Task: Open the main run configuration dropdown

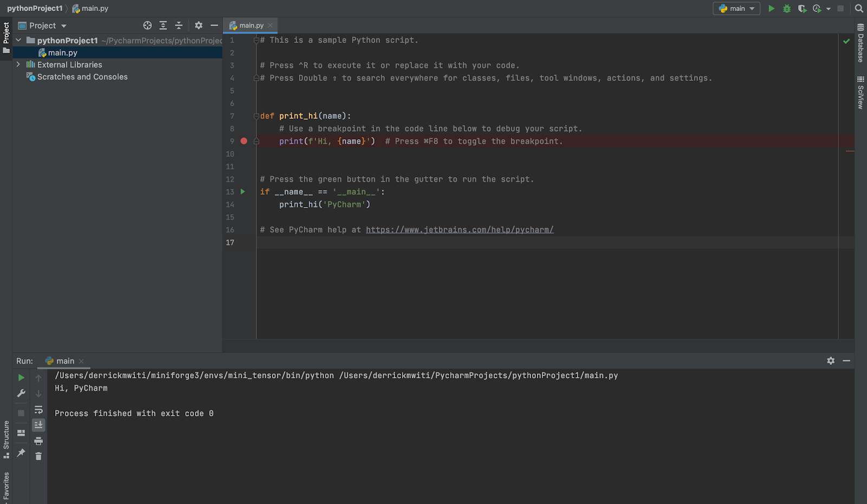Action: (x=737, y=9)
